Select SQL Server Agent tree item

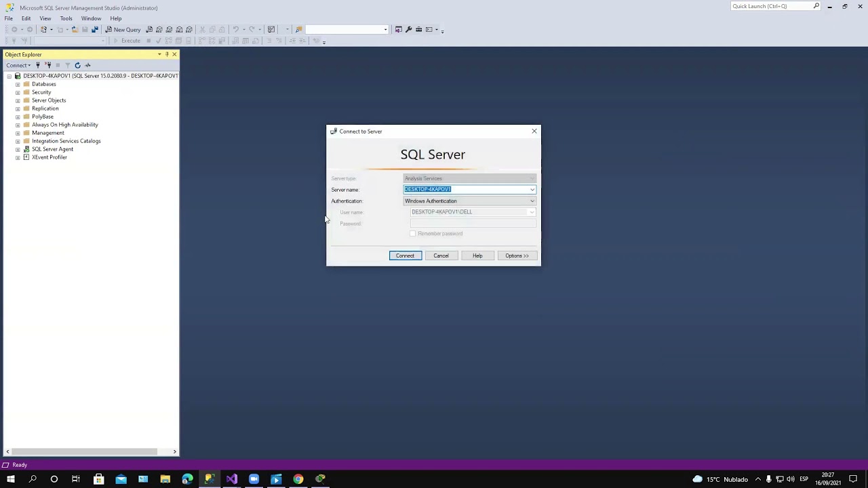pyautogui.click(x=52, y=149)
